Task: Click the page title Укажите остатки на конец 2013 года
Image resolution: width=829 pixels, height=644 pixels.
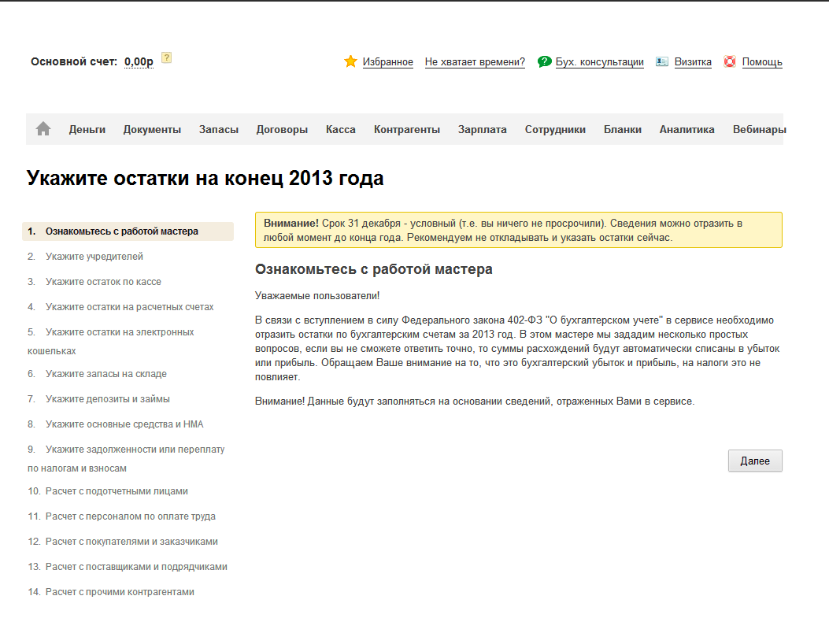Action: [205, 178]
